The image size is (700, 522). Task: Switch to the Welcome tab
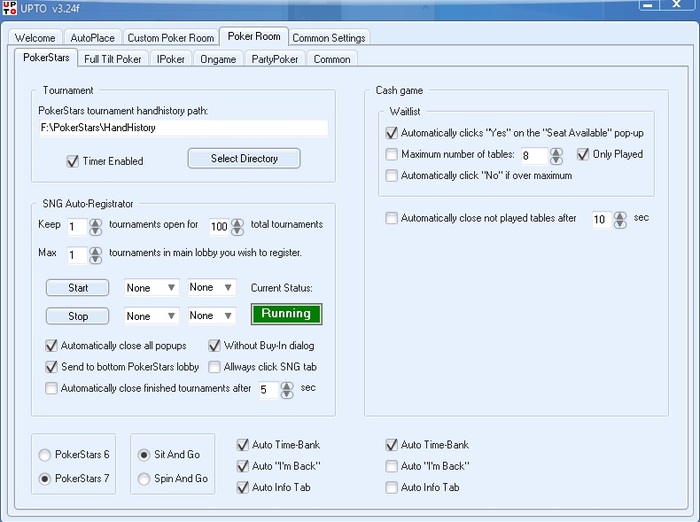coord(35,38)
